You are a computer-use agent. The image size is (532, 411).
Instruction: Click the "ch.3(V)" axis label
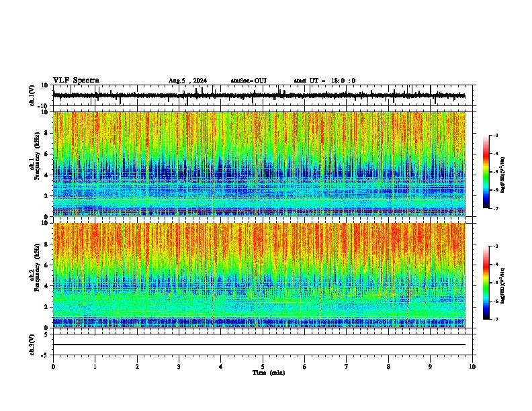tap(32, 345)
